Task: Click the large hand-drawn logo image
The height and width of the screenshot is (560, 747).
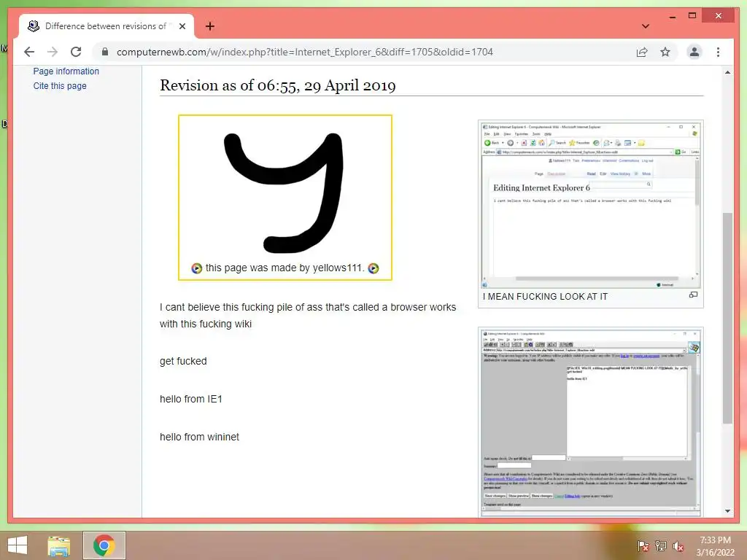Action: pos(285,192)
